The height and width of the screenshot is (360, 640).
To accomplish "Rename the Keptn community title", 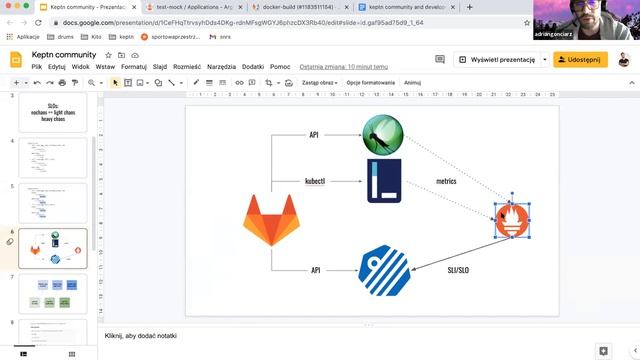I will click(64, 55).
